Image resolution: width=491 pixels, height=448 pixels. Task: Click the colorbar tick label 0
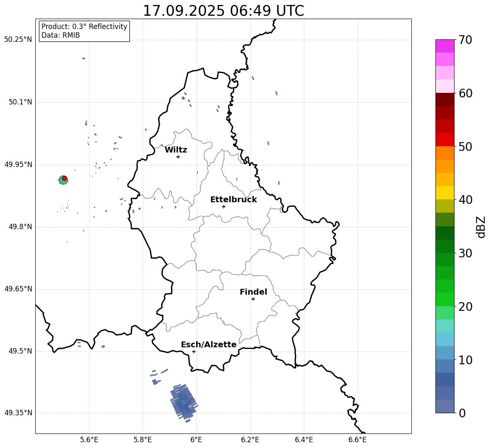click(462, 413)
